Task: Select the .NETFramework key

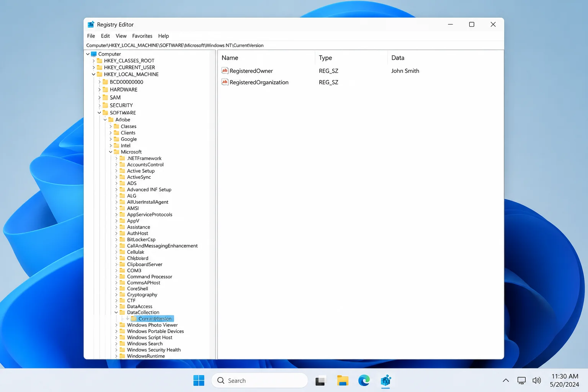Action: point(144,158)
